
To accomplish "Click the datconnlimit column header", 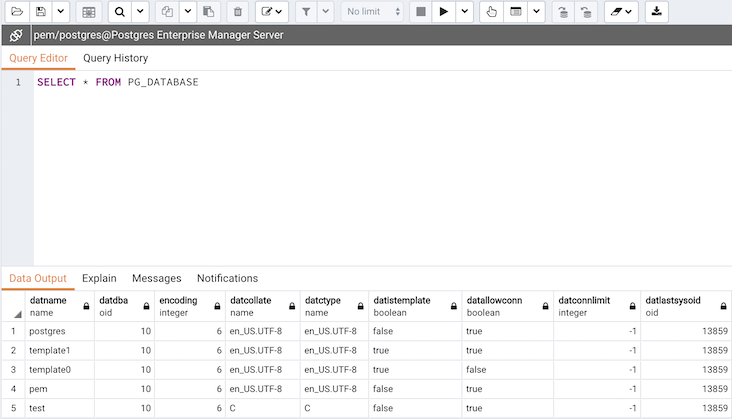I will [597, 307].
